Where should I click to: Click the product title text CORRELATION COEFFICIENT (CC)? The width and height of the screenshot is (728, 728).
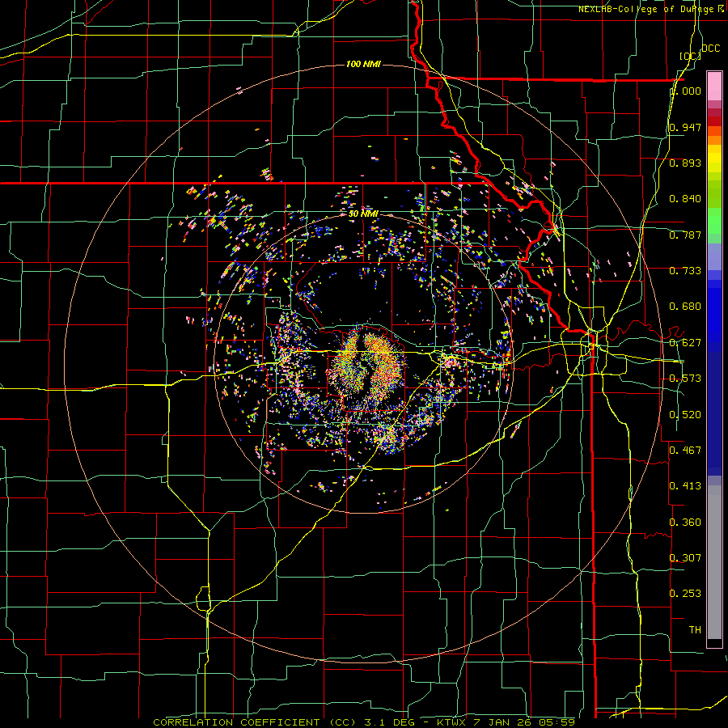coord(255,722)
